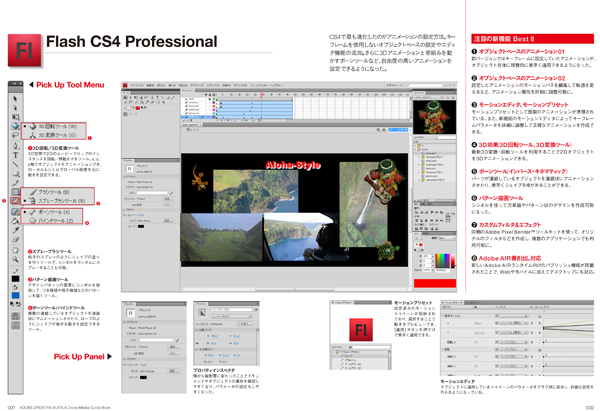Open the ムービークリップ instance type dropdown

tap(232, 316)
